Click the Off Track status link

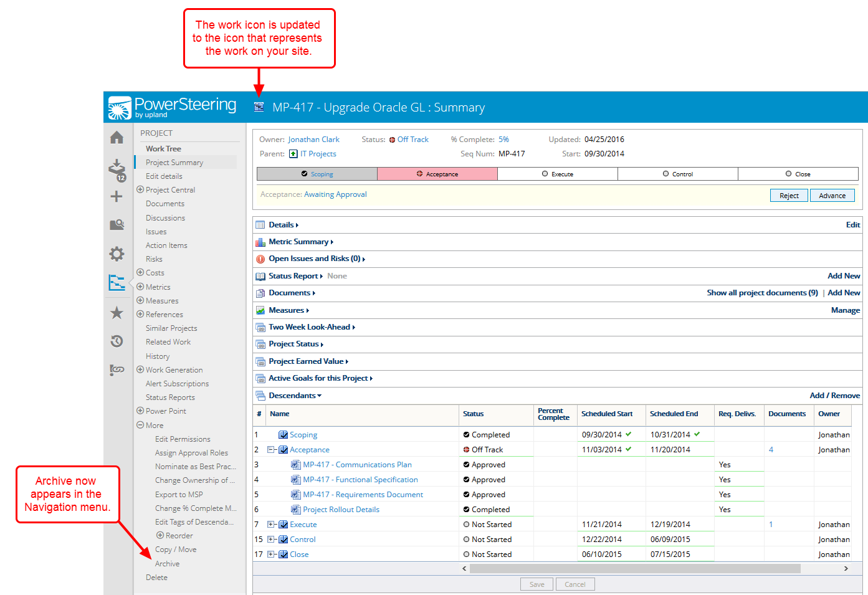413,140
